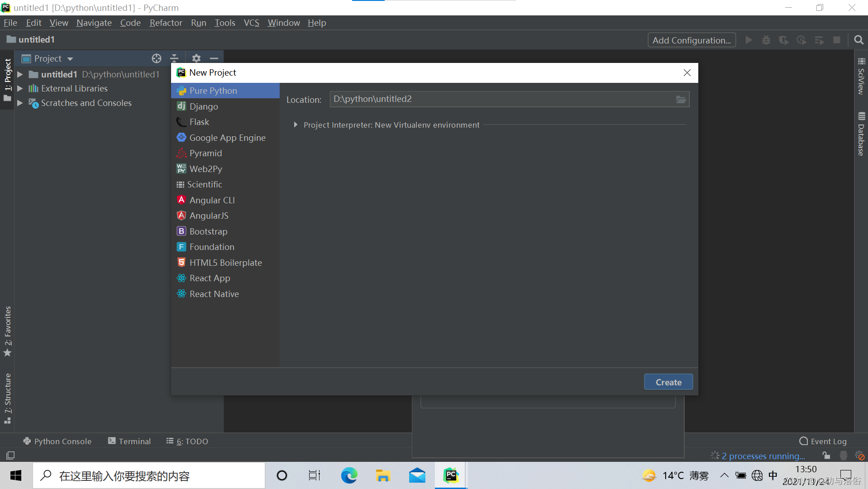Click PyCharm taskbar icon

click(x=451, y=475)
